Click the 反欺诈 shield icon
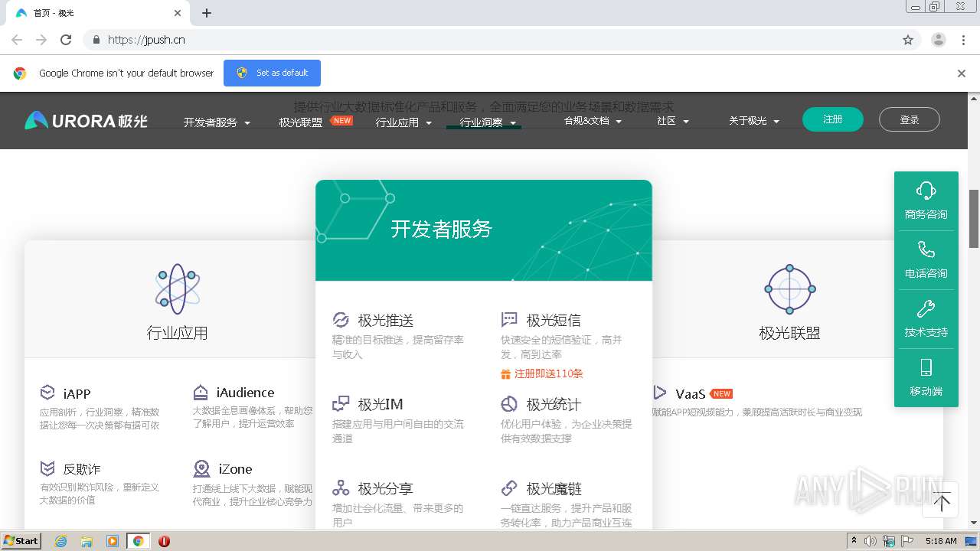 [47, 468]
